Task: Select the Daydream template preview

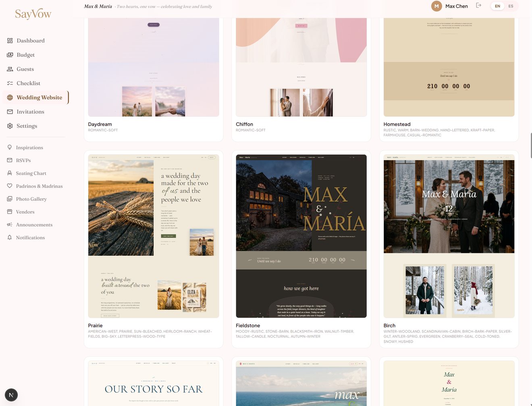Action: [154, 67]
